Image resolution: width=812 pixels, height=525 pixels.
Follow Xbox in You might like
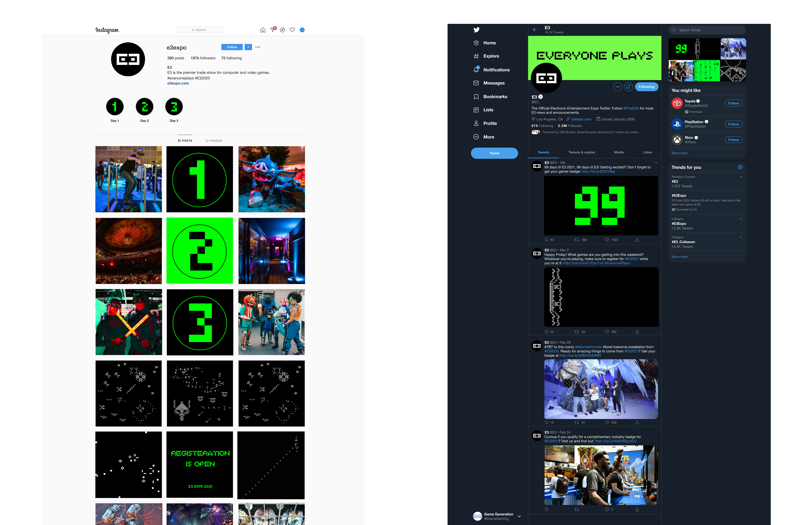734,140
